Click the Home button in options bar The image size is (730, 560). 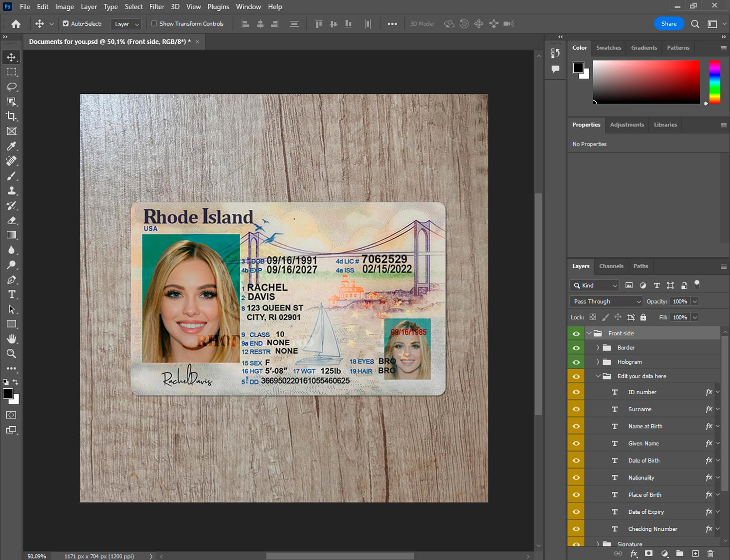[16, 24]
